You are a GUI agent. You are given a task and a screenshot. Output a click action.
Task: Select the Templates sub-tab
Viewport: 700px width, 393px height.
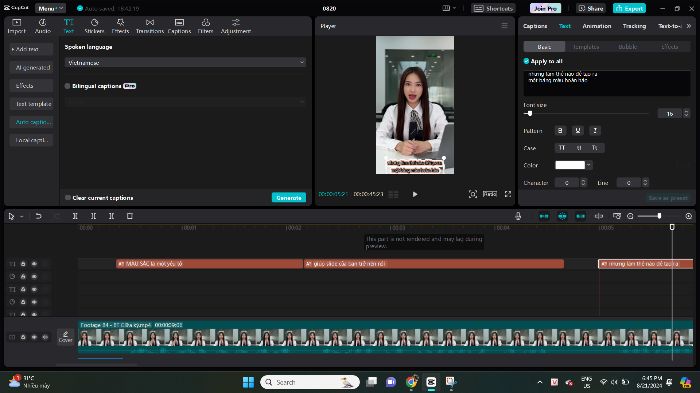pos(586,47)
